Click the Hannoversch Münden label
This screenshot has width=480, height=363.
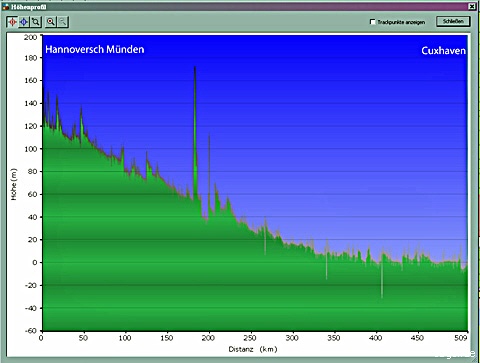click(x=95, y=49)
